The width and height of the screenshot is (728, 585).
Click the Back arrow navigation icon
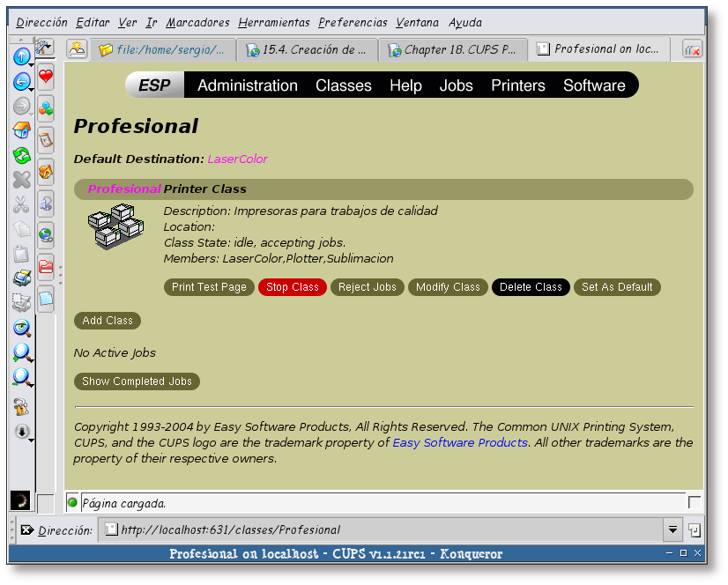(x=22, y=82)
